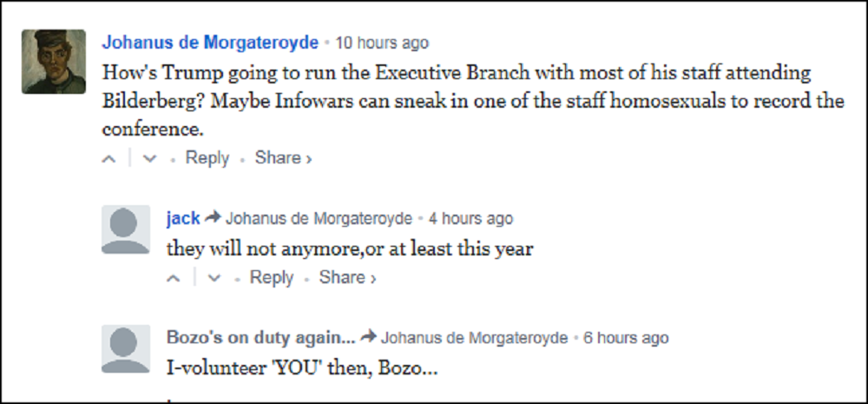
Task: Downvote Johanus de Morgateroyde's top comment
Action: pos(149,159)
